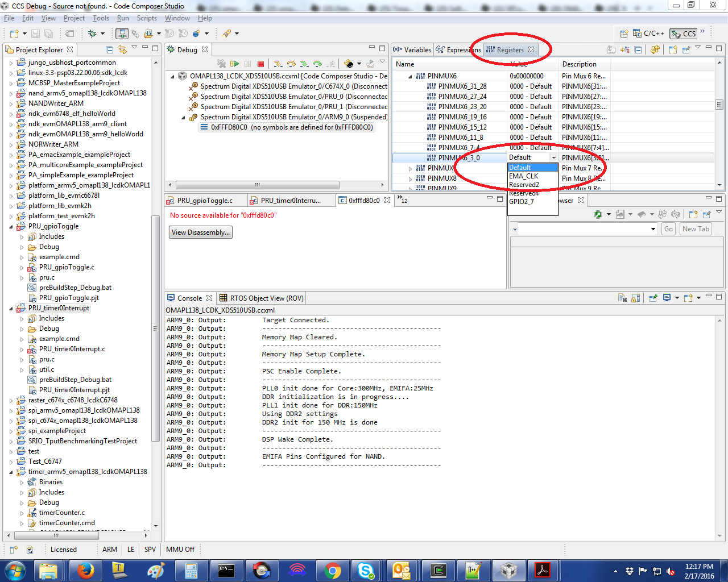Screen dimensions: 728x582
Task: Toggle Link with Editor in Project Explorer
Action: [x=122, y=49]
